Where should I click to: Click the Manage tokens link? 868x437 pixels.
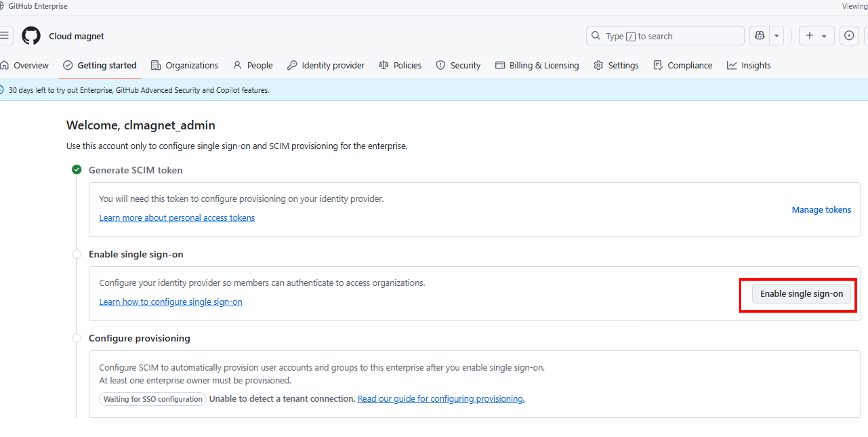(x=821, y=209)
